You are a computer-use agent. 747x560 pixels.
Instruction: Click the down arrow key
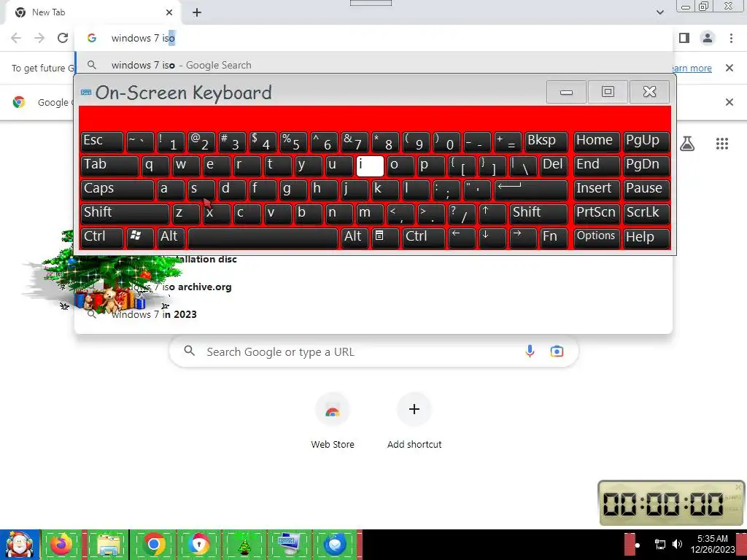pyautogui.click(x=492, y=238)
